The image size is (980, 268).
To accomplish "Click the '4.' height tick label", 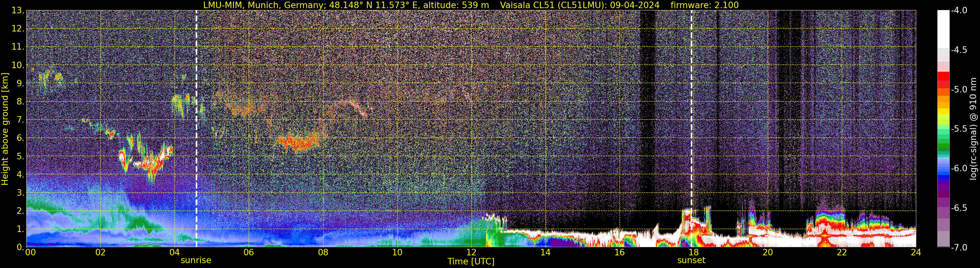I will [20, 174].
